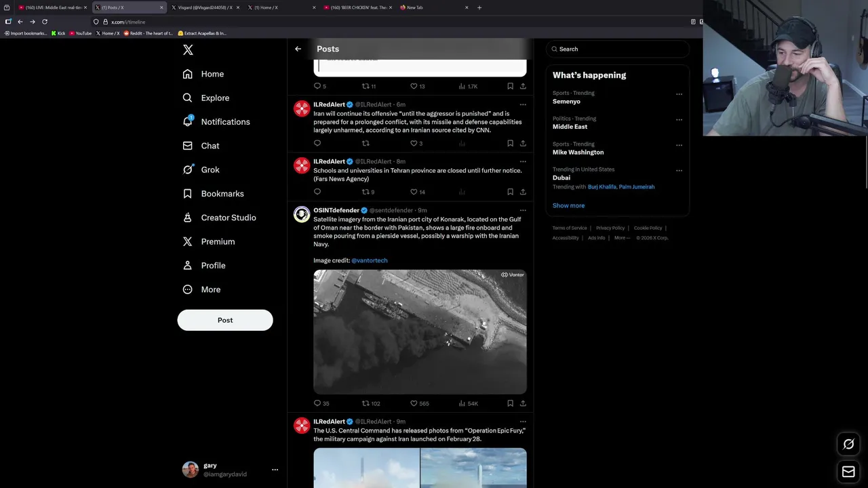Image resolution: width=868 pixels, height=488 pixels.
Task: Bookmark the Iran offensive post
Action: [510, 143]
